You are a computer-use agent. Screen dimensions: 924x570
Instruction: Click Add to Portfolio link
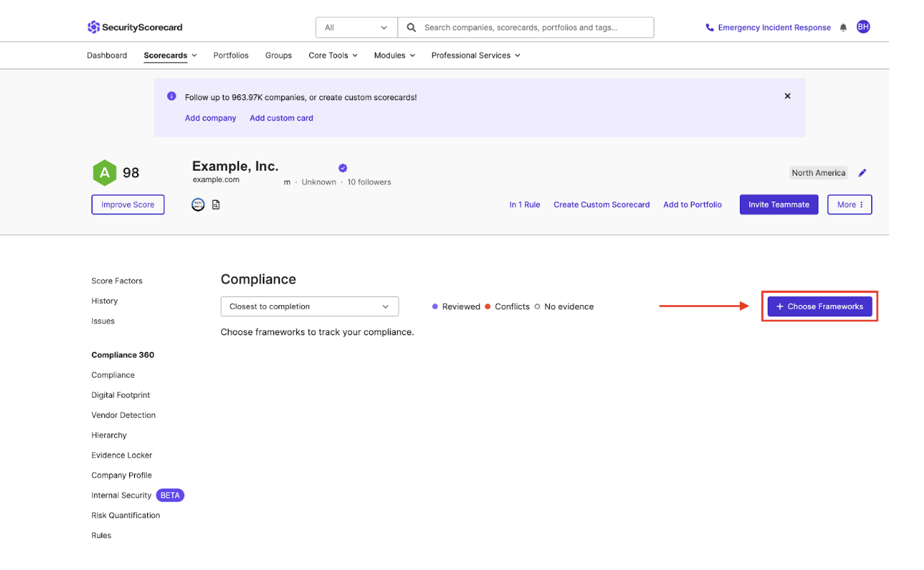pyautogui.click(x=693, y=204)
